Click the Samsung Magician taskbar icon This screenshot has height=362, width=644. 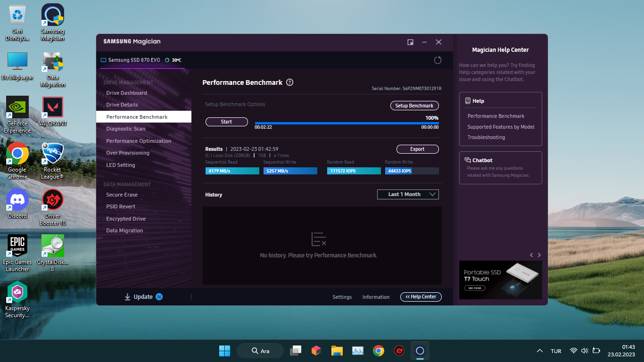point(420,351)
